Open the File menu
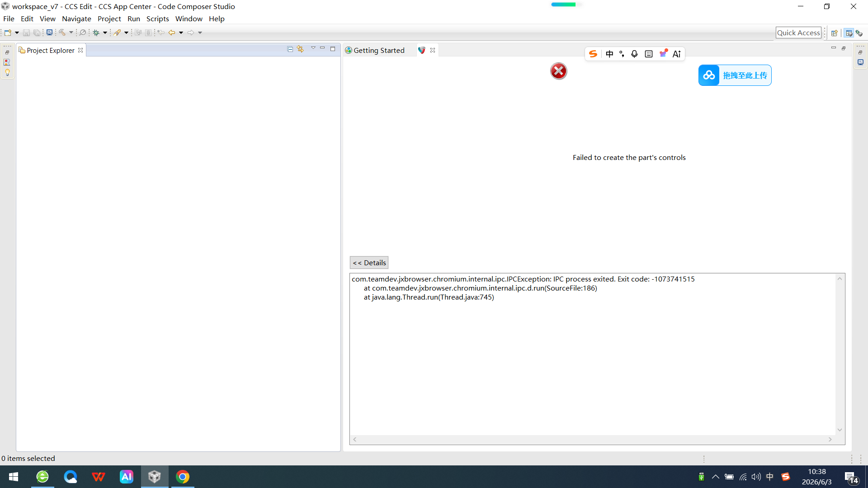 (x=9, y=19)
